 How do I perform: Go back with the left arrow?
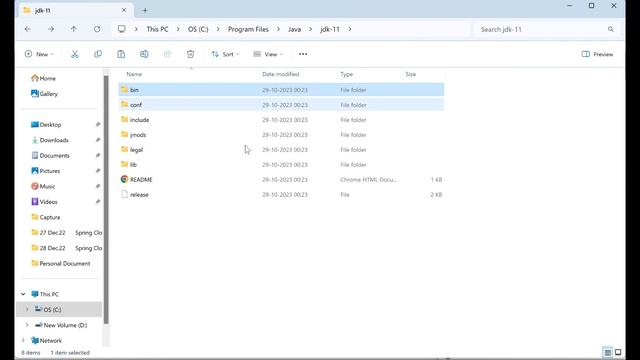pos(27,29)
